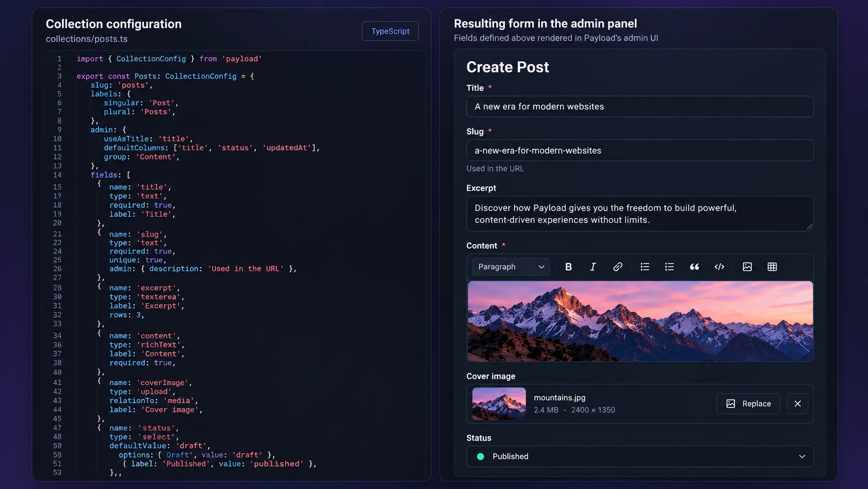868x489 pixels.
Task: Insert a code block
Action: click(720, 267)
